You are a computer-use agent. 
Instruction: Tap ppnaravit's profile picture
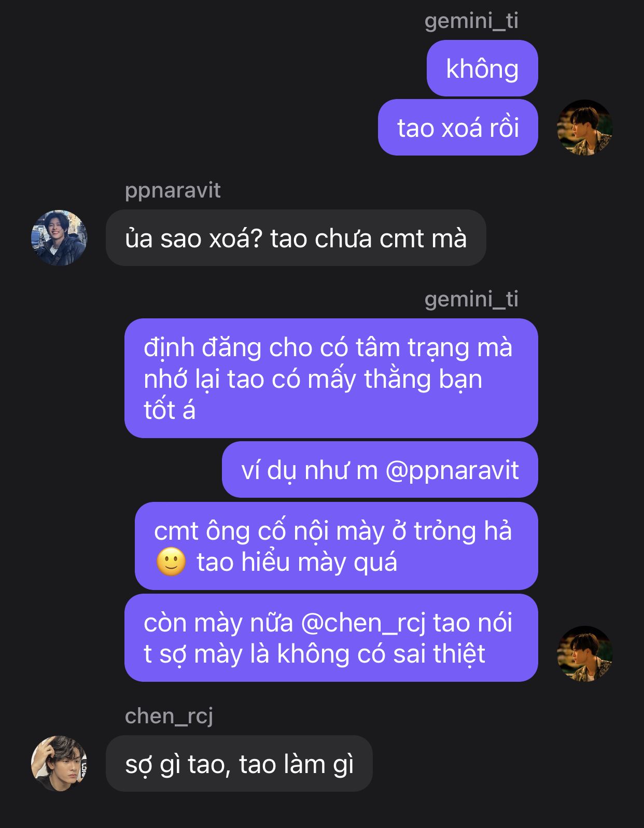click(x=59, y=238)
